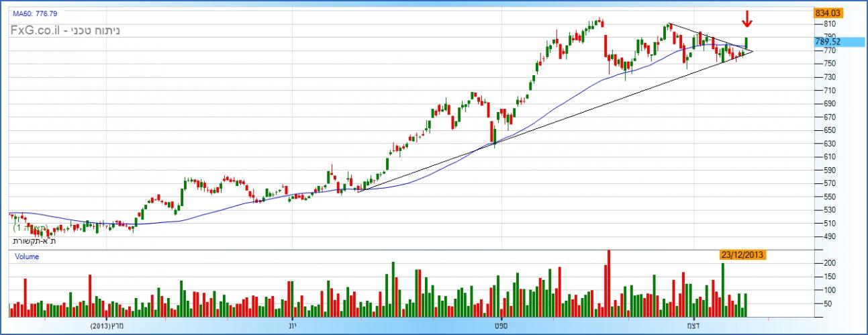Click the red down arrow annotation

pyautogui.click(x=747, y=19)
